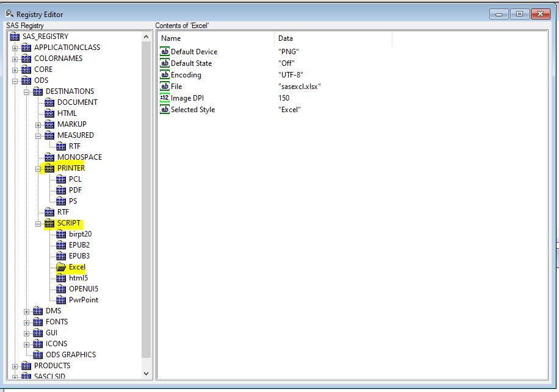This screenshot has height=392, width=559.
Task: Maximize the Registry Editor window
Action: 520,13
